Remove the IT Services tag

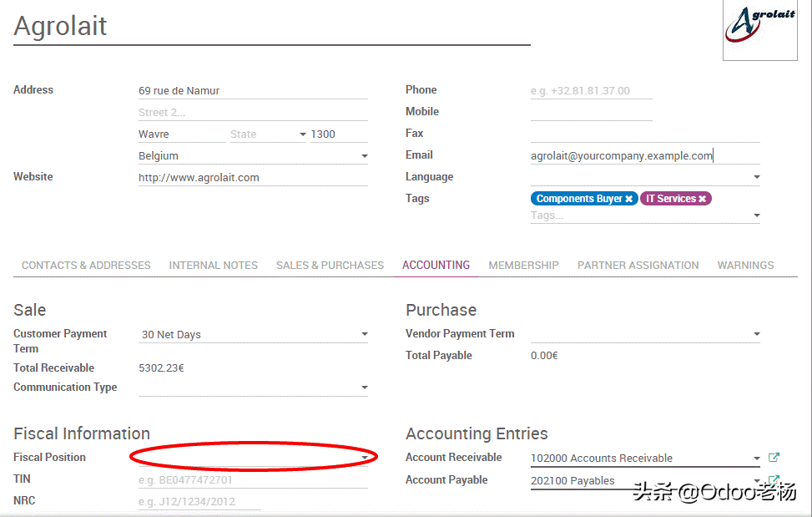703,199
